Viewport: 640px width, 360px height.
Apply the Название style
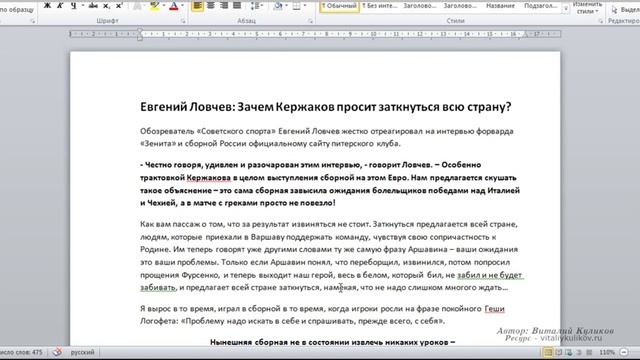pos(500,6)
